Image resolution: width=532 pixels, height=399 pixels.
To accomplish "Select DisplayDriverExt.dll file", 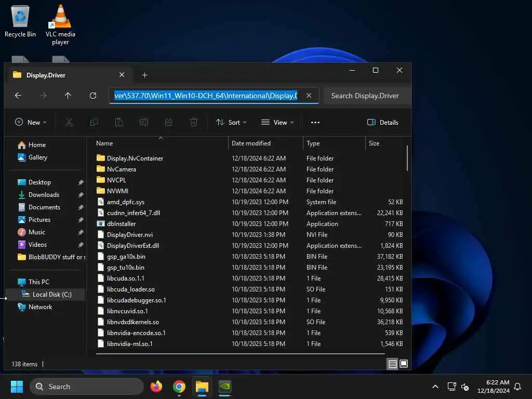I will tap(132, 246).
